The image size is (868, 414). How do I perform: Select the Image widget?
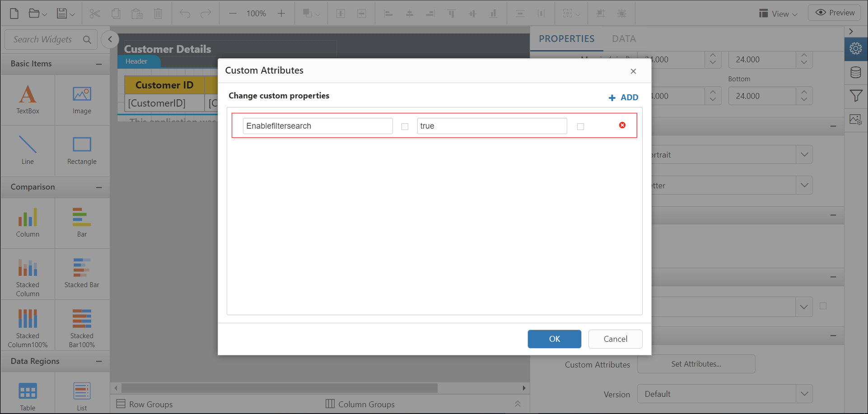(82, 99)
